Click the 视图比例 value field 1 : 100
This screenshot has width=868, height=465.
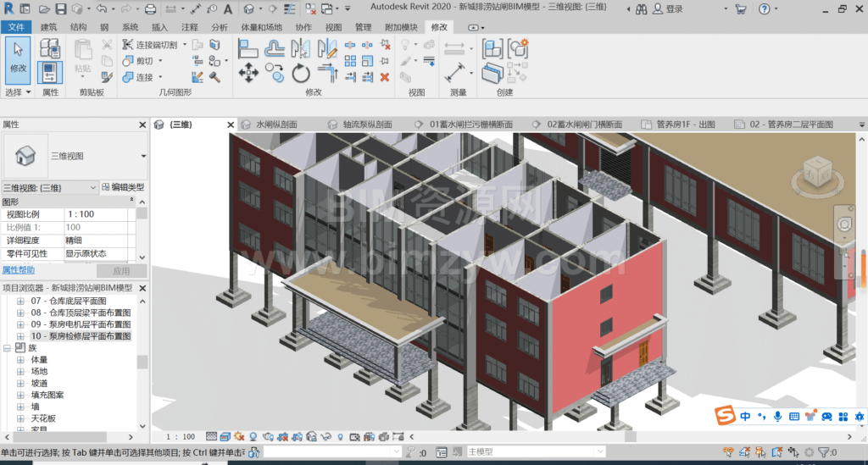point(97,214)
